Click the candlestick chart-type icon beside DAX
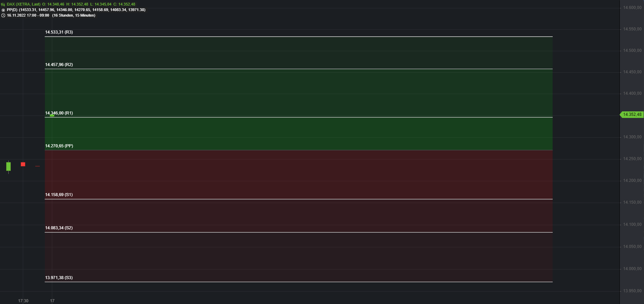Screen dimensions: 644x304 pyautogui.click(x=3, y=4)
